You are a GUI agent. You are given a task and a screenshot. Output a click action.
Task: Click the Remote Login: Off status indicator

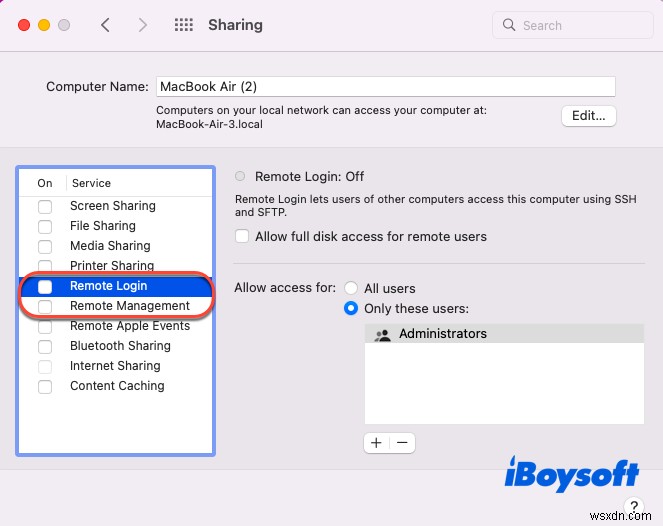pyautogui.click(x=240, y=176)
